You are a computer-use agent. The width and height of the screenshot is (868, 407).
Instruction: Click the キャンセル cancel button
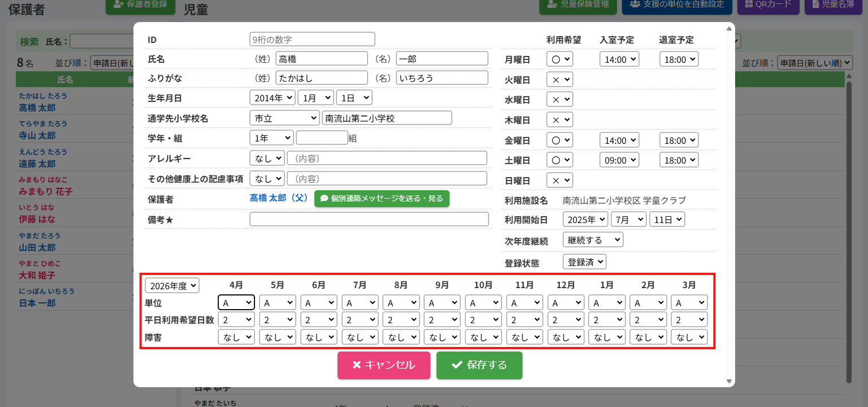point(383,365)
